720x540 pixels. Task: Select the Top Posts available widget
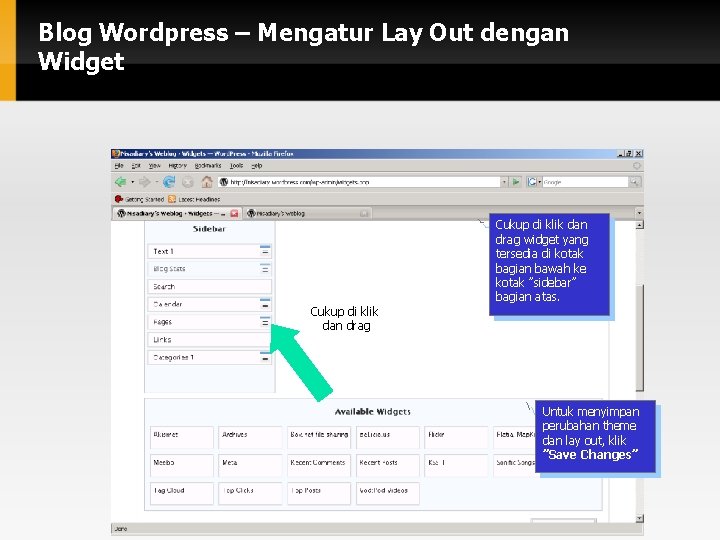pos(319,493)
